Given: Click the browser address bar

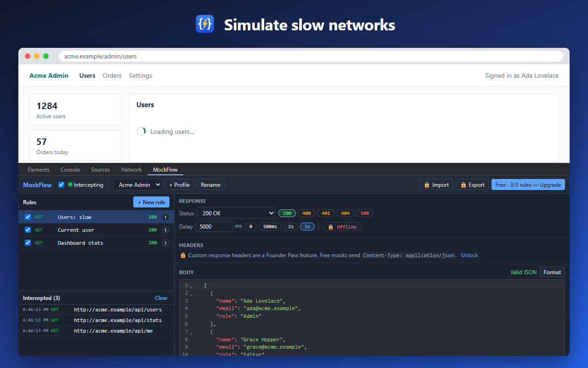Looking at the screenshot, I should (x=311, y=56).
